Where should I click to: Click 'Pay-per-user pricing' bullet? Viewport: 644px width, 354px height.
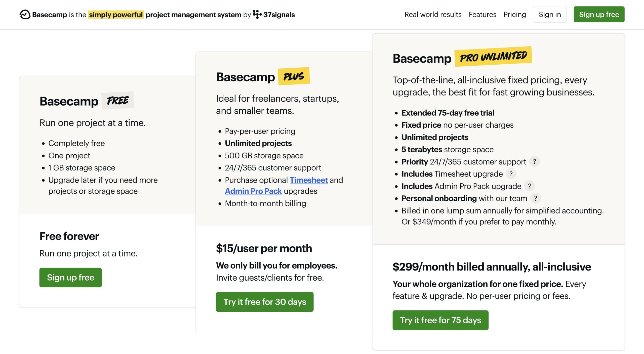coord(260,131)
